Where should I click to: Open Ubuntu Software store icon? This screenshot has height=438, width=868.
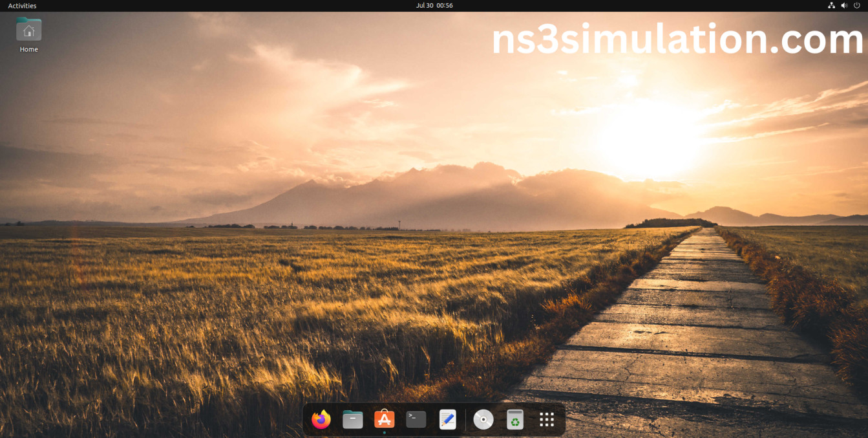coord(384,419)
